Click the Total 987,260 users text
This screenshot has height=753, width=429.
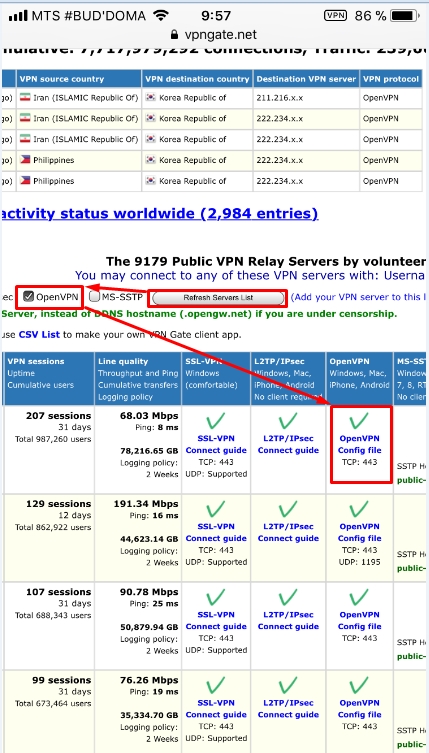53,439
